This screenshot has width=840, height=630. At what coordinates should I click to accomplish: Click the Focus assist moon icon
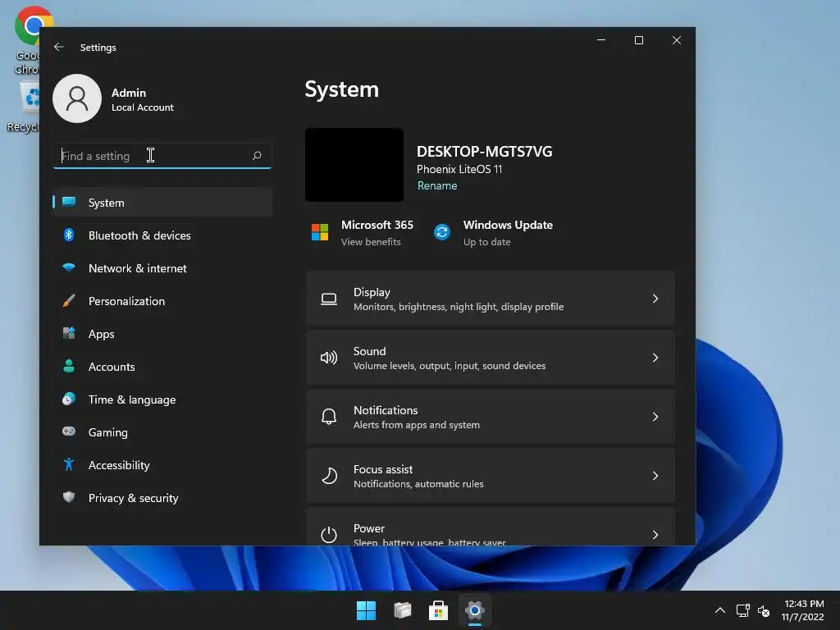(329, 476)
